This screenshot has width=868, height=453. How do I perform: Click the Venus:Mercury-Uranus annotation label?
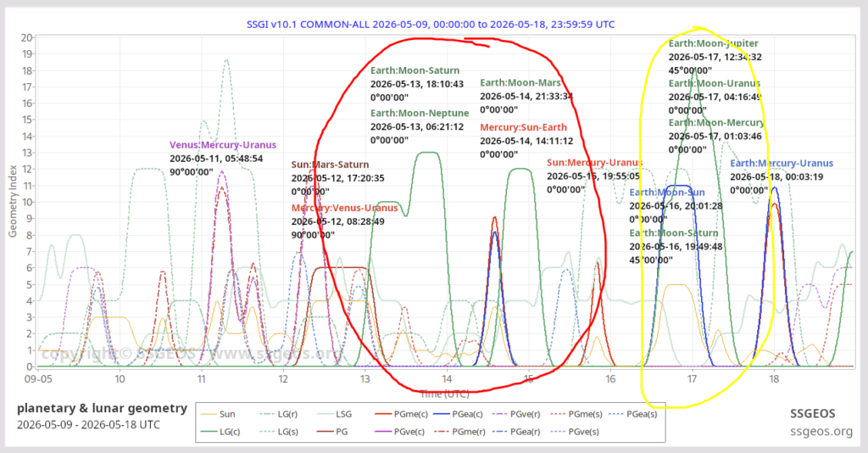[223, 144]
